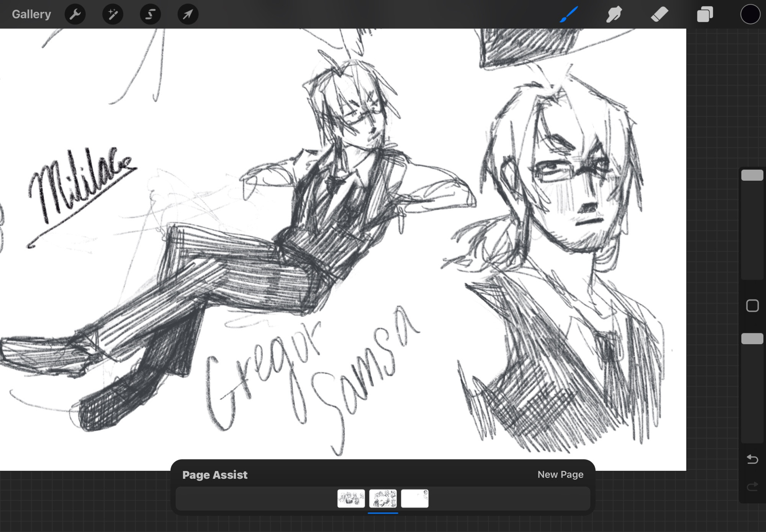Create a New Page in Page Assist
766x532 pixels.
click(560, 475)
